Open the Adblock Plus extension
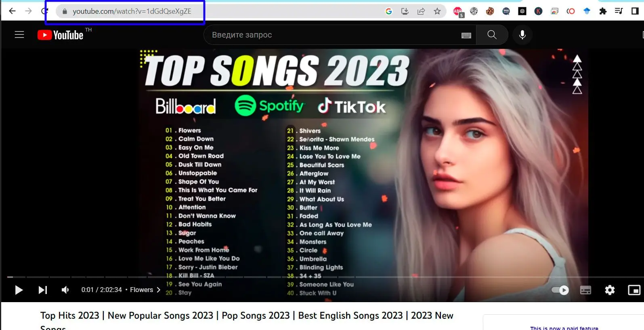 point(458,12)
